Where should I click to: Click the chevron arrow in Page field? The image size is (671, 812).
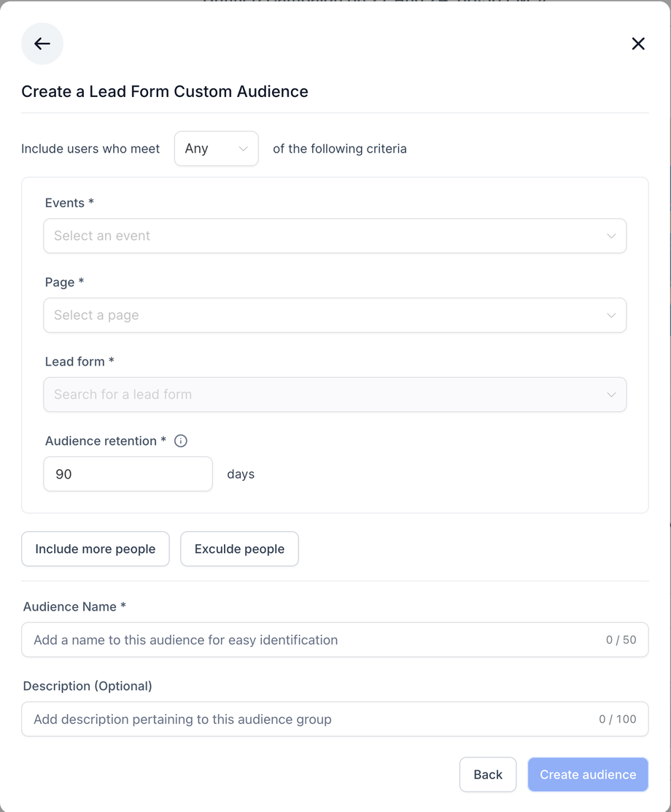click(x=611, y=315)
